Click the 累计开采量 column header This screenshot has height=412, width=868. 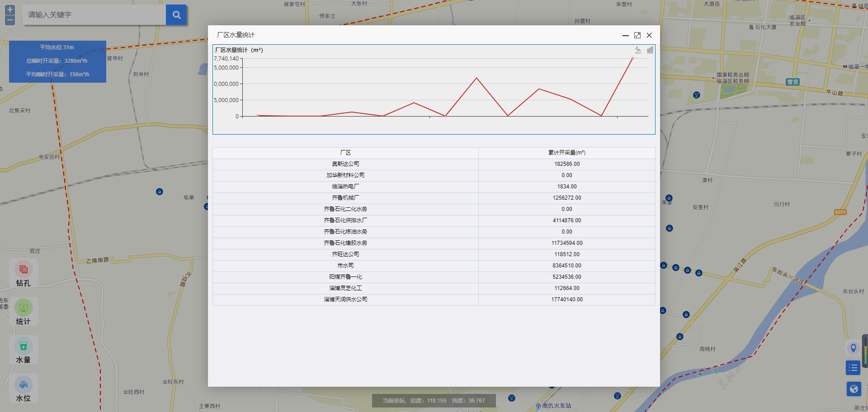click(566, 153)
